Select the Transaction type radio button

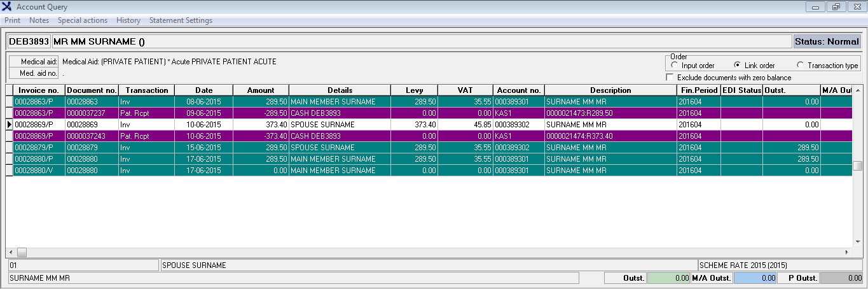click(800, 66)
